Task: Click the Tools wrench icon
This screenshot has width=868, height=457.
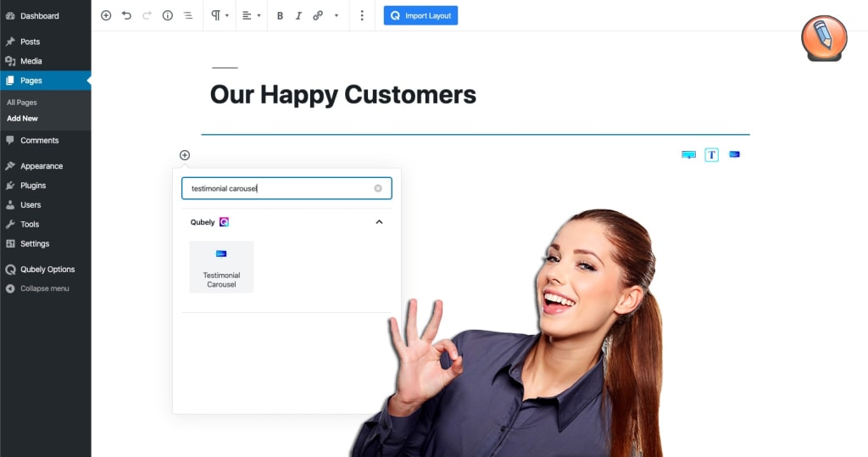Action: coord(10,225)
